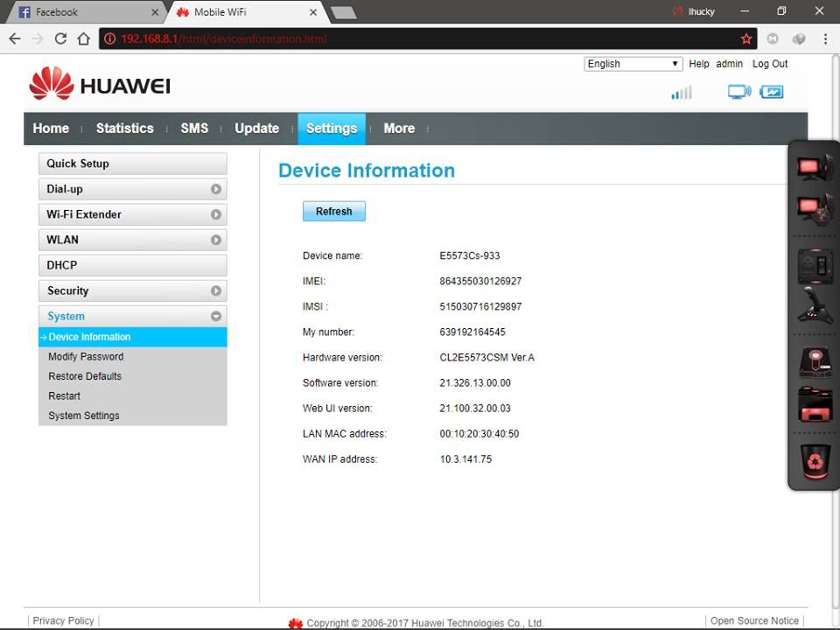Open the red folder dock icon
This screenshot has height=630, width=840.
815,404
